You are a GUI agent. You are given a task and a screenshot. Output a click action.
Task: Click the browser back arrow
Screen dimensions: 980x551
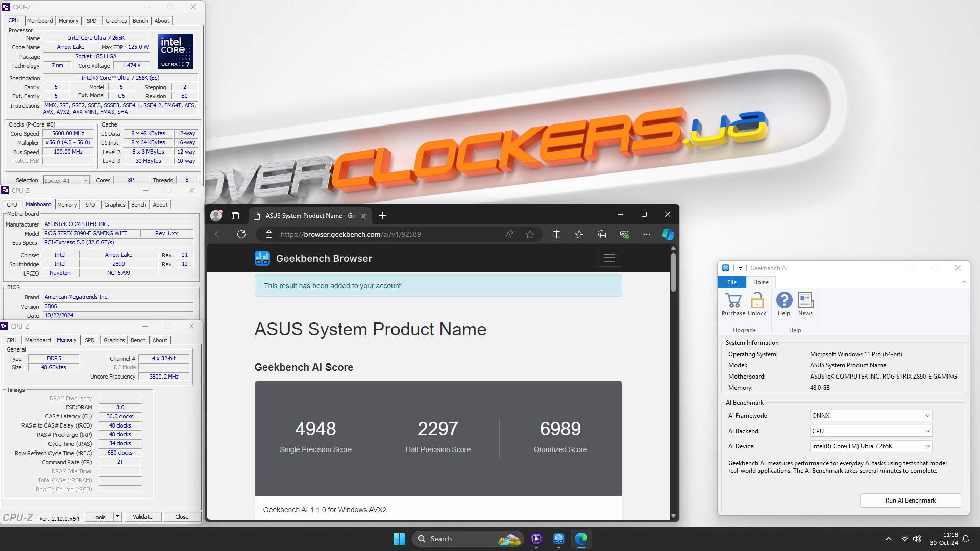pyautogui.click(x=219, y=234)
